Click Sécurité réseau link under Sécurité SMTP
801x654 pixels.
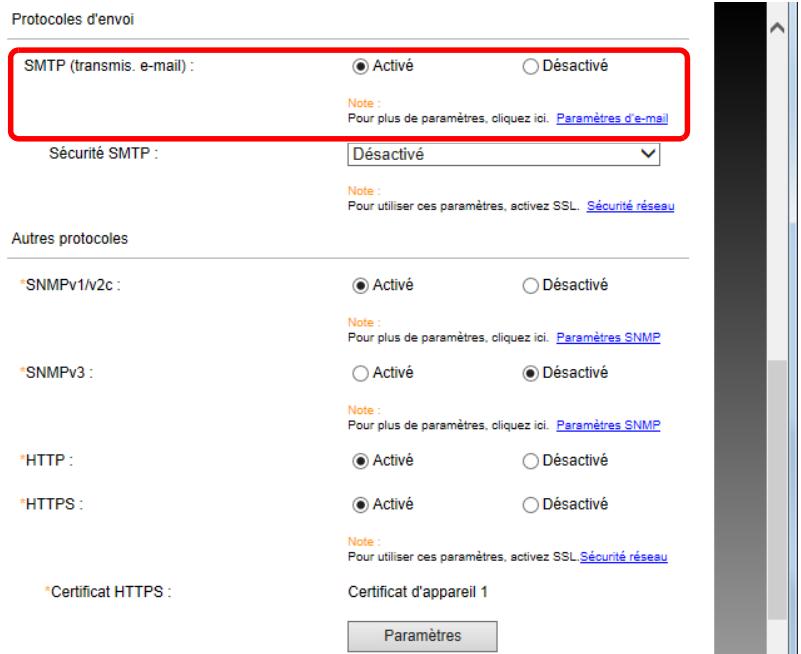(630, 206)
